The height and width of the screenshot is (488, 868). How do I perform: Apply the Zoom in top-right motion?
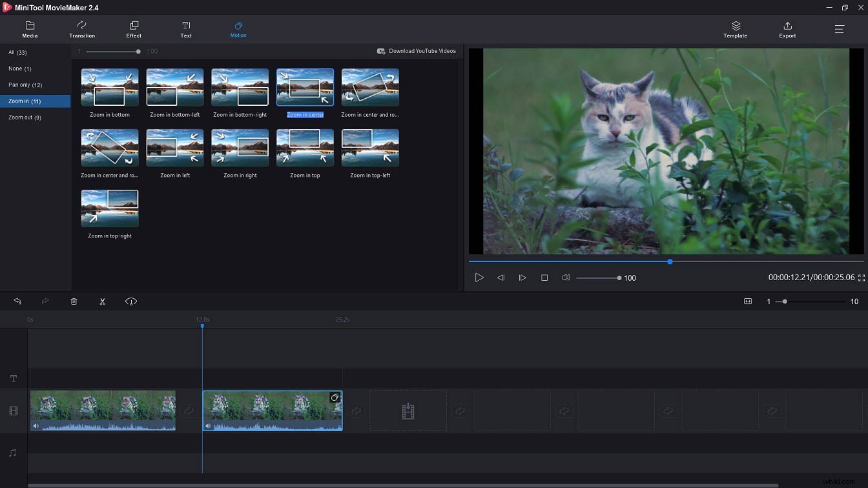(109, 208)
